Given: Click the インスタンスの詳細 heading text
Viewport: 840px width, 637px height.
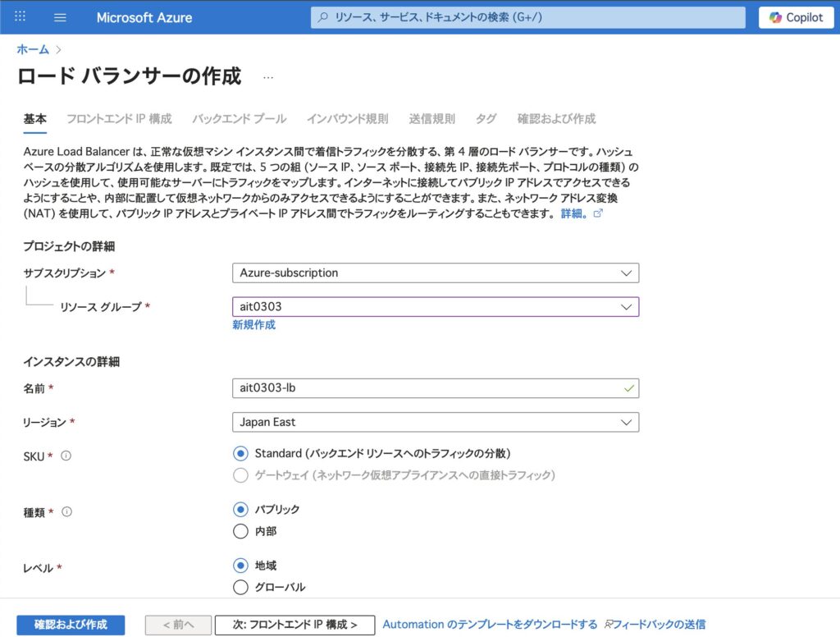Looking at the screenshot, I should 71,361.
